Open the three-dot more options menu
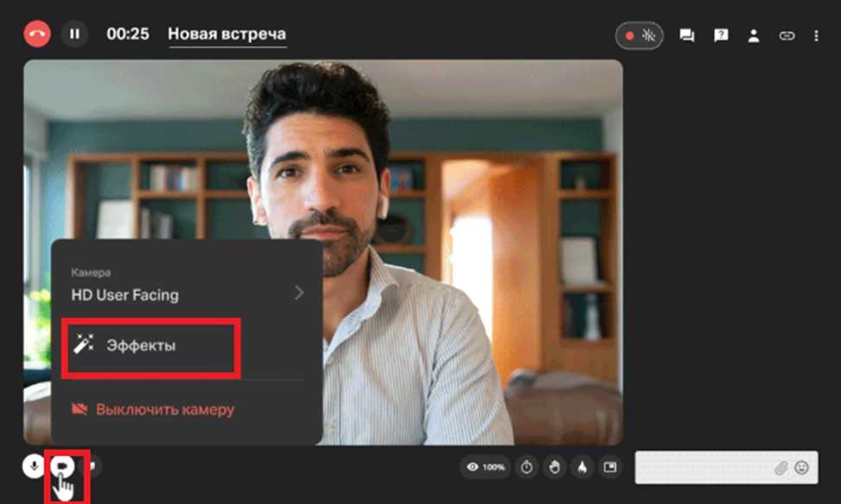The height and width of the screenshot is (504, 841). pos(816,35)
